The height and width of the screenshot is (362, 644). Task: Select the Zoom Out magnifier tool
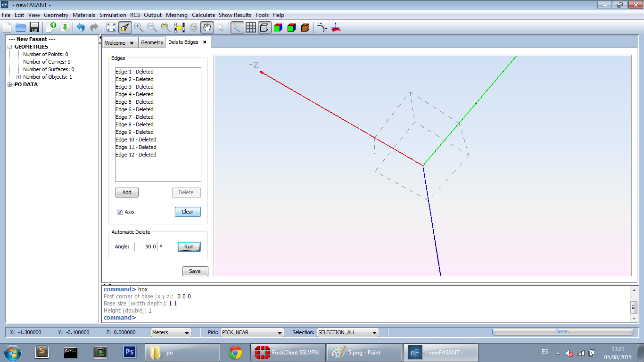tap(152, 27)
